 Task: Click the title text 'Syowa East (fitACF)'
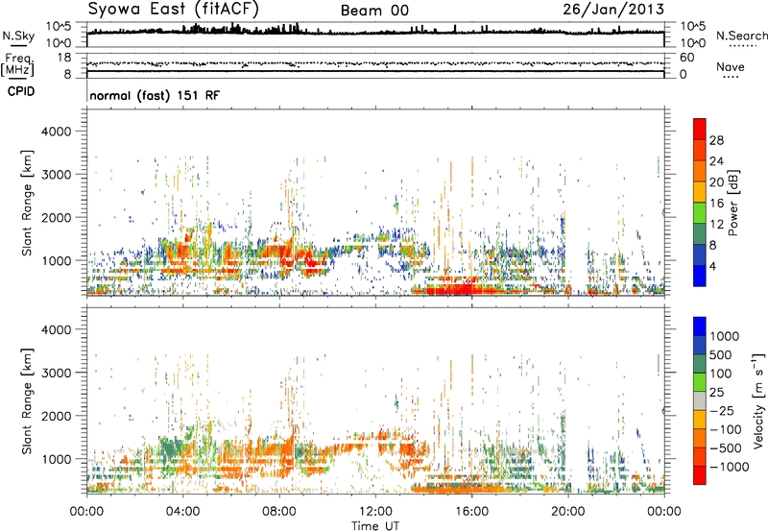pos(174,9)
